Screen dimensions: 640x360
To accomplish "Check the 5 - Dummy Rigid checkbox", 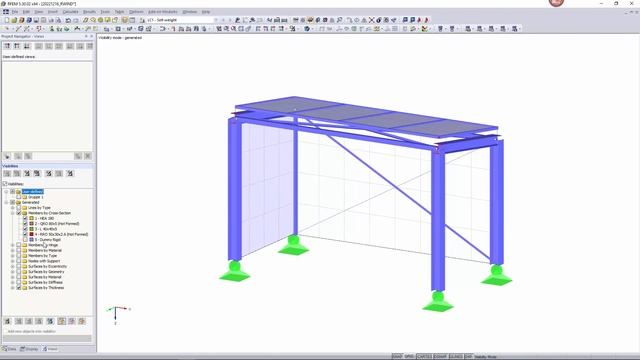I will point(25,240).
